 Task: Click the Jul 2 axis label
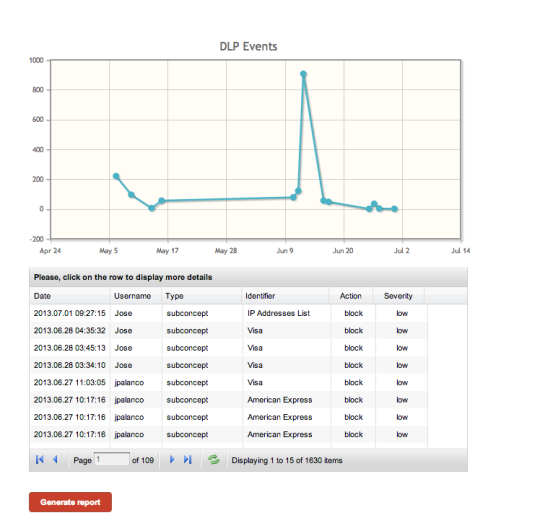point(402,251)
